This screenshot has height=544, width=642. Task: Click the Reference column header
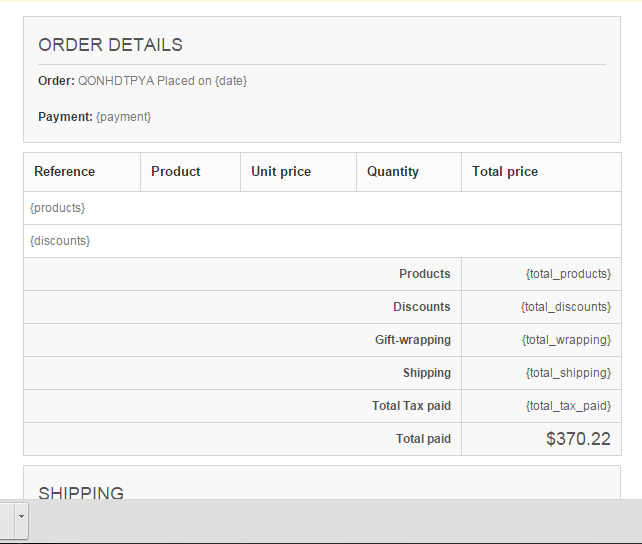click(64, 172)
